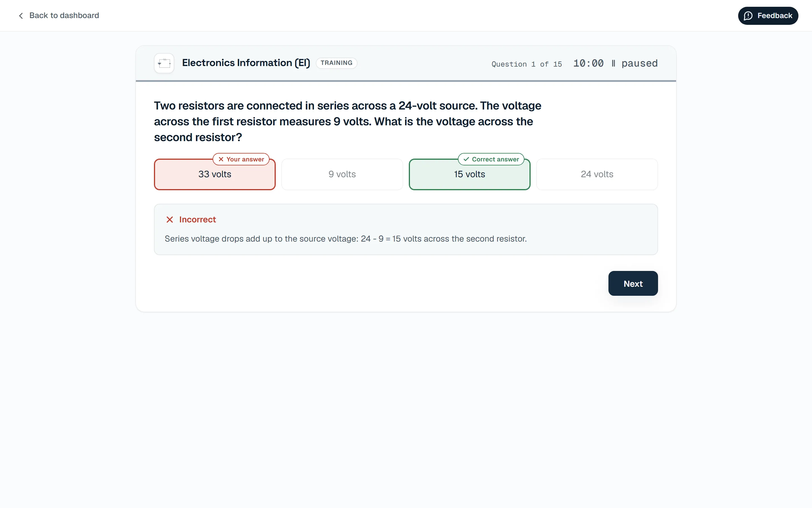Click the circuit icon beside Electronics Information
The image size is (812, 508).
(x=164, y=63)
